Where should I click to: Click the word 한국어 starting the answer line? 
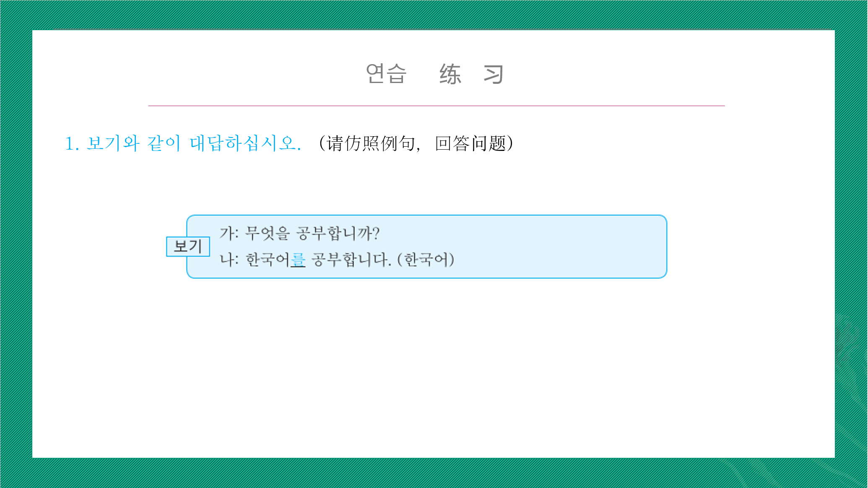(268, 260)
